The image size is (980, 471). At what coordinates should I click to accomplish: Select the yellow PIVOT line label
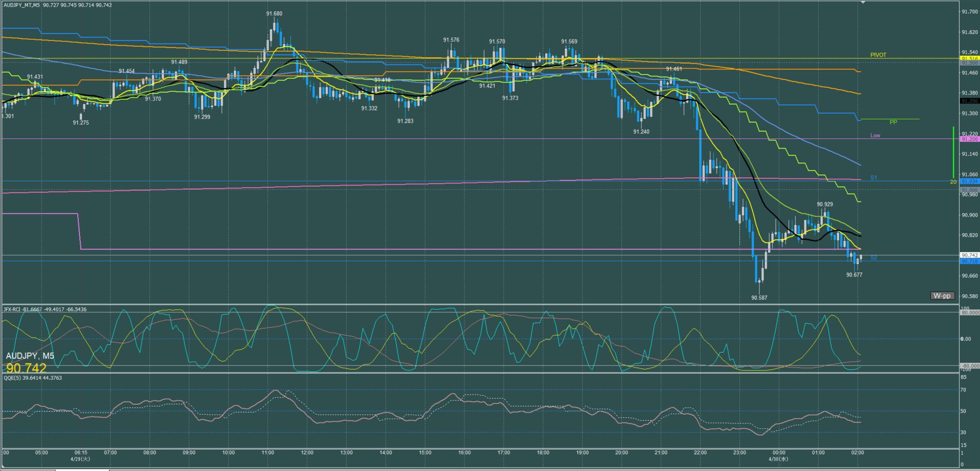[878, 55]
